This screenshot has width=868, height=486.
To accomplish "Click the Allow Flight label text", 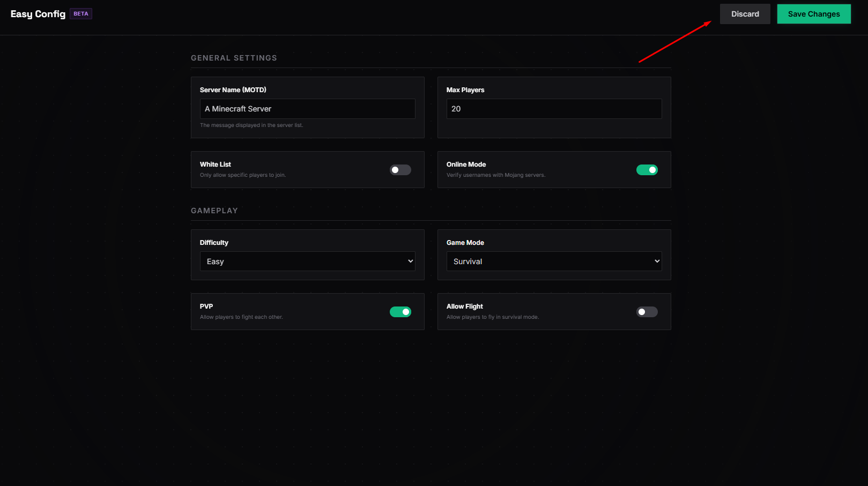I will tap(464, 306).
